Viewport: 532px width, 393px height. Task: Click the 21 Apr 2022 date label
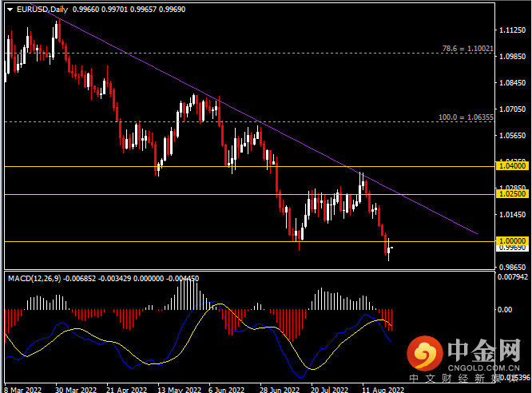coord(126,390)
